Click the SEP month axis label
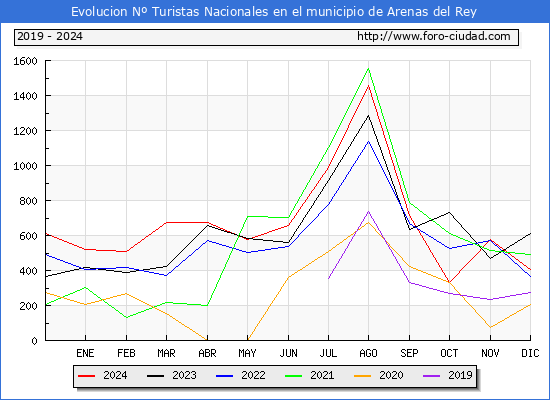This screenshot has height=400, width=550. click(x=409, y=353)
